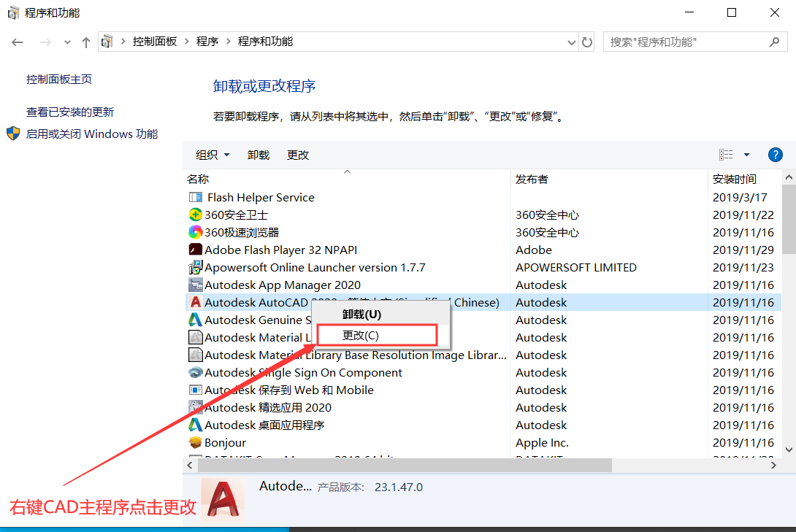Click the Apple Inc. publisher cell
Screen dimensions: 796x532
(542, 442)
